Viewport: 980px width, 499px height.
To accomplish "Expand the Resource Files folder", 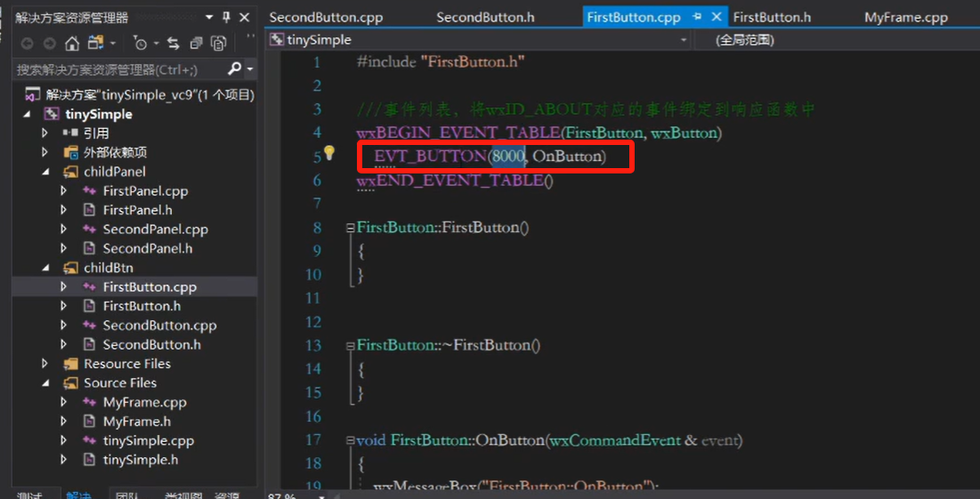I will (45, 364).
